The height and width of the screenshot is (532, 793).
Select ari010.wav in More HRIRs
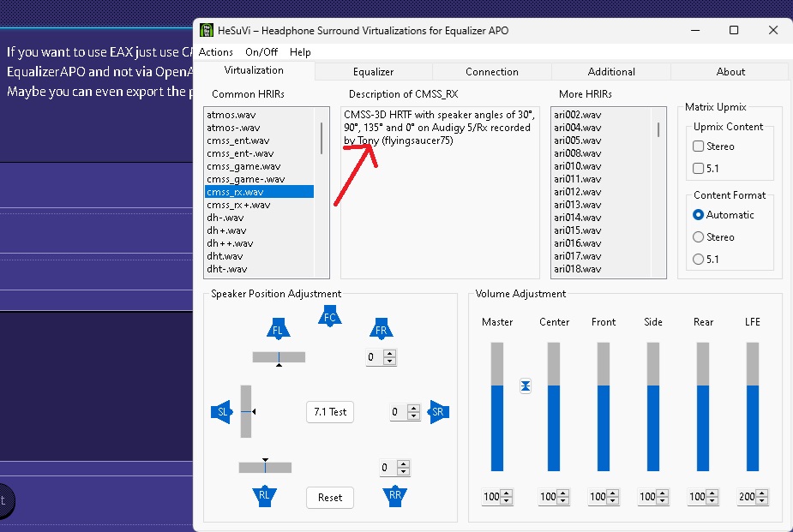pos(601,166)
